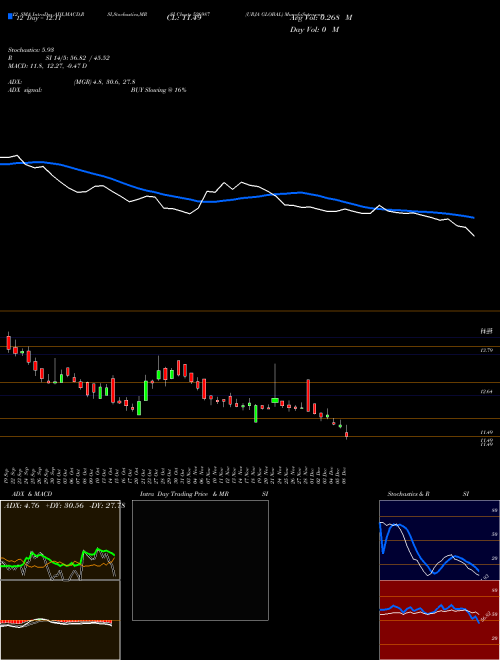The height and width of the screenshot is (660, 500).
Task: Click the blue-background Stochastics chart panel
Action: tap(439, 540)
